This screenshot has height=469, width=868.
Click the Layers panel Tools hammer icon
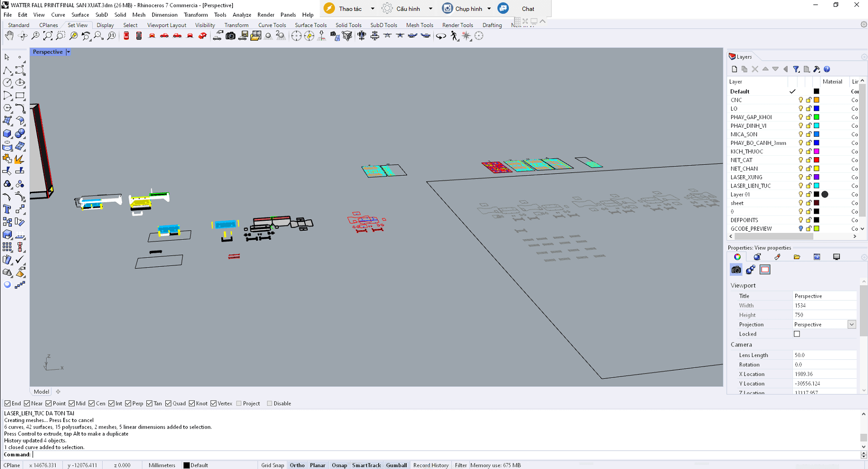click(817, 69)
